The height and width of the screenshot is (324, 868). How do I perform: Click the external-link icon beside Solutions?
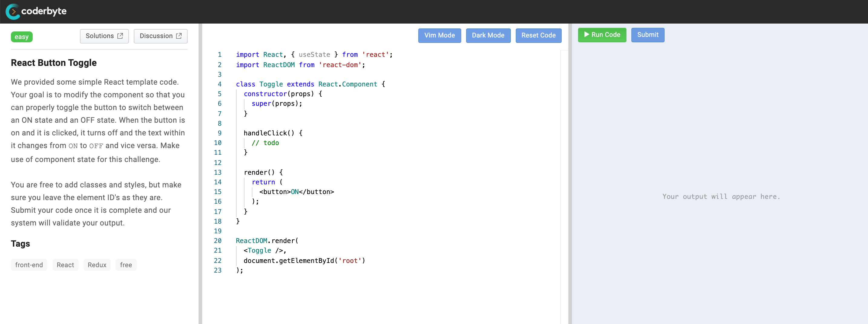tap(120, 36)
